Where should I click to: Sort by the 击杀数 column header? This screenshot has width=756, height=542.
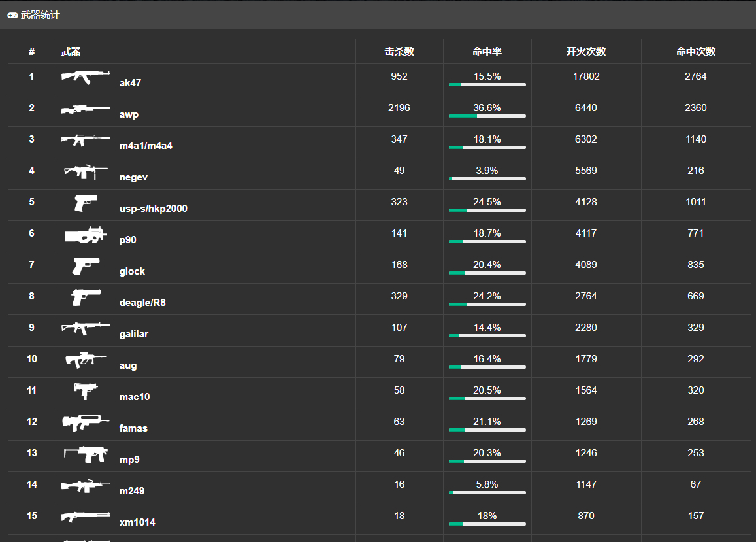pos(399,52)
